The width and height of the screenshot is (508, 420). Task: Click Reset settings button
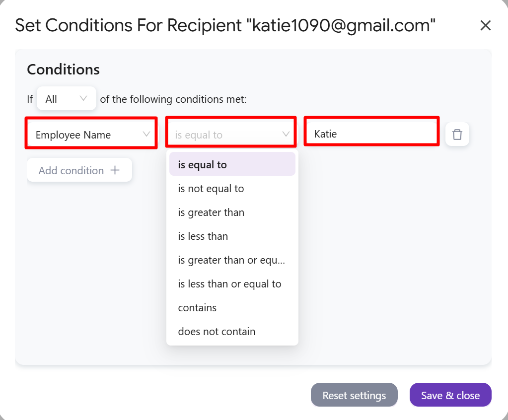point(354,395)
